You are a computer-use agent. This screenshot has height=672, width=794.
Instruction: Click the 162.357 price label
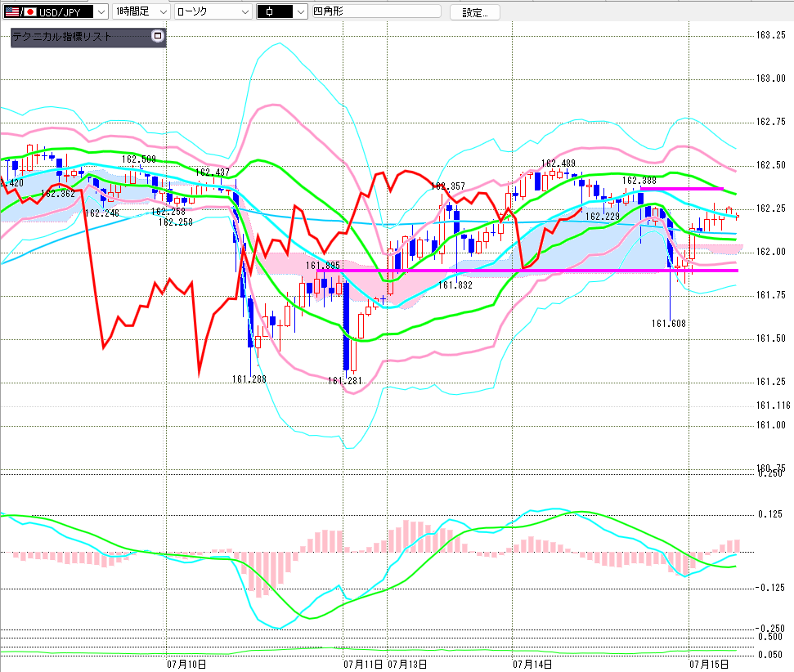pos(447,186)
